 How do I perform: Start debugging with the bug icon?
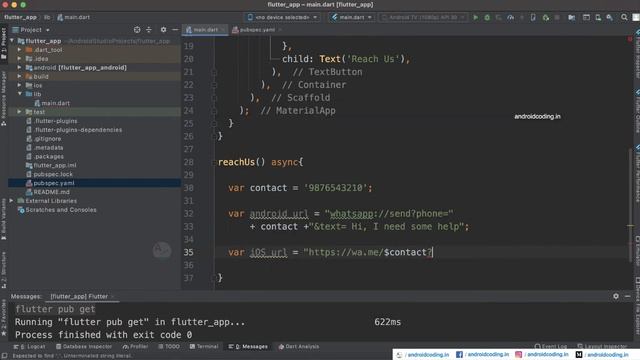487,18
